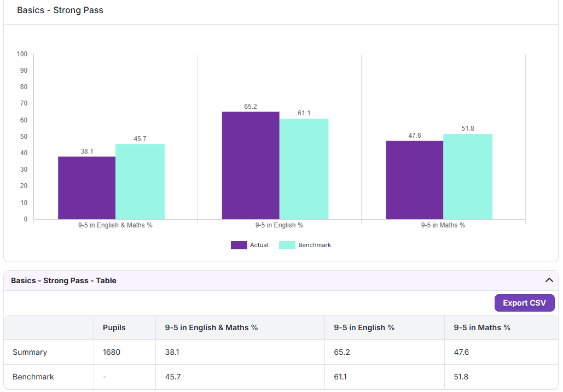Collapse the Basics - Strong Pass - Table section
This screenshot has height=392, width=563.
pyautogui.click(x=549, y=280)
